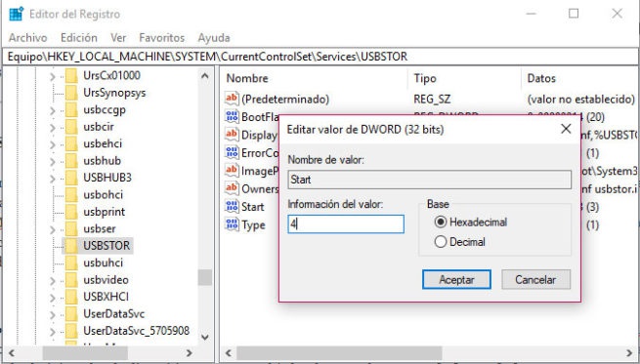640x364 pixels.
Task: Open the Edición menu
Action: [x=79, y=37]
